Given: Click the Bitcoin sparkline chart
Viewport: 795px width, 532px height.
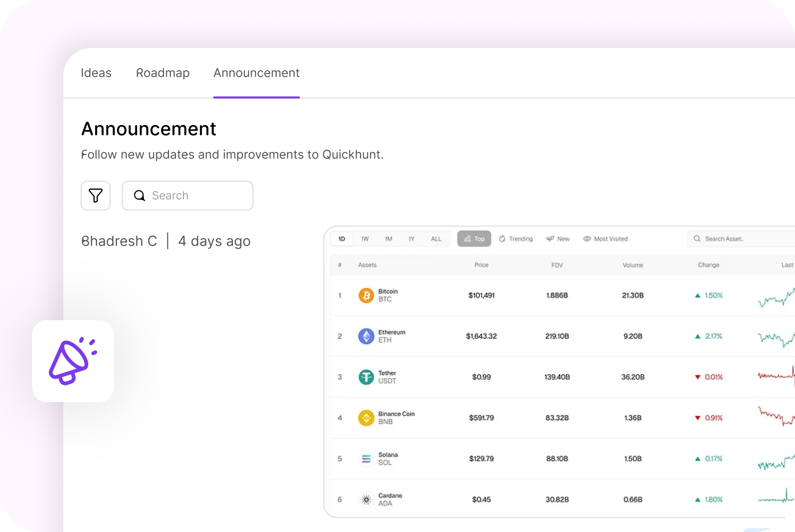Looking at the screenshot, I should (776, 298).
